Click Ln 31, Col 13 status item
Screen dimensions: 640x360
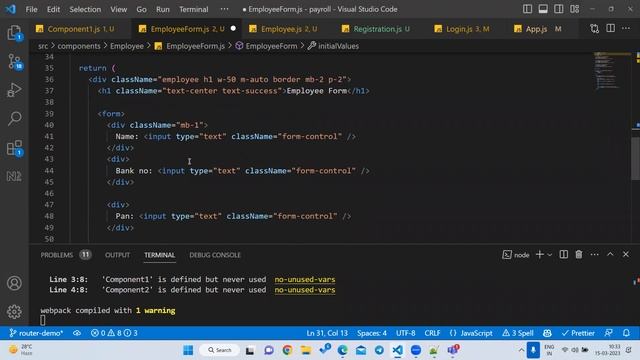coord(327,333)
